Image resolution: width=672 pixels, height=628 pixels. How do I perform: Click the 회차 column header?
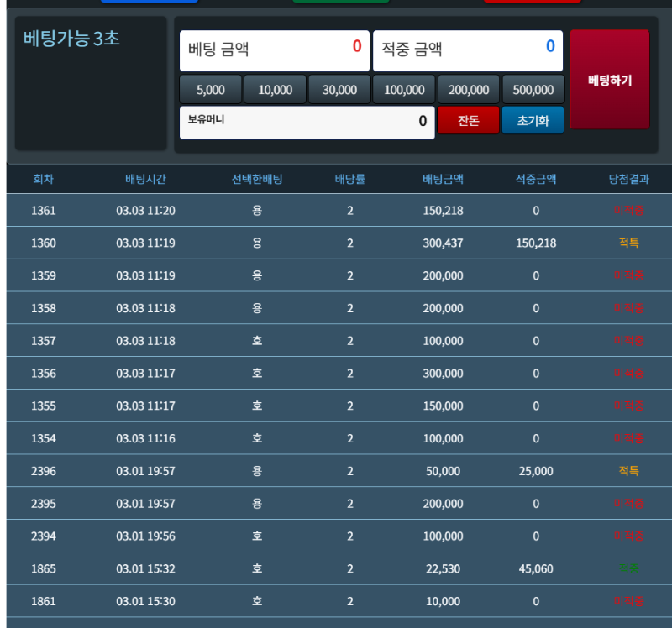pos(43,179)
